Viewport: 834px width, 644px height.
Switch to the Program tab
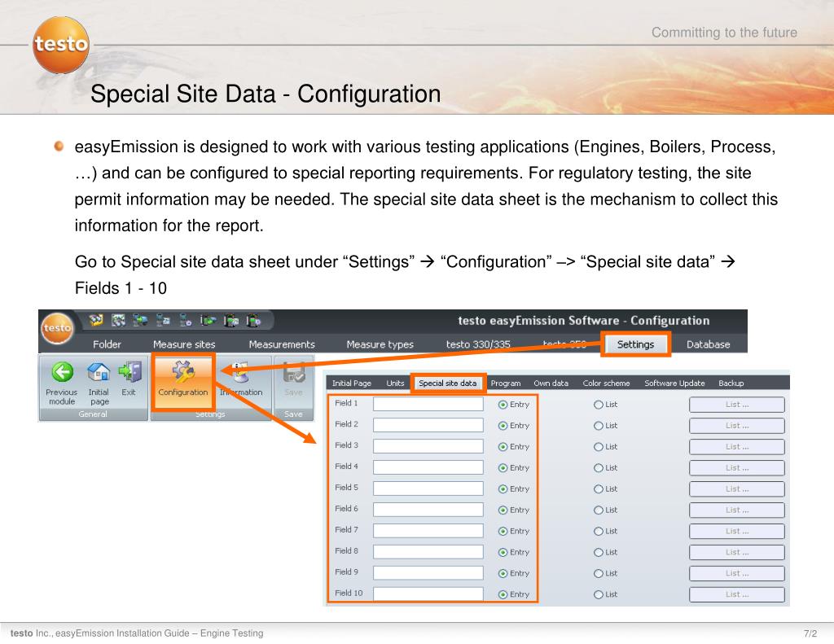click(x=505, y=383)
